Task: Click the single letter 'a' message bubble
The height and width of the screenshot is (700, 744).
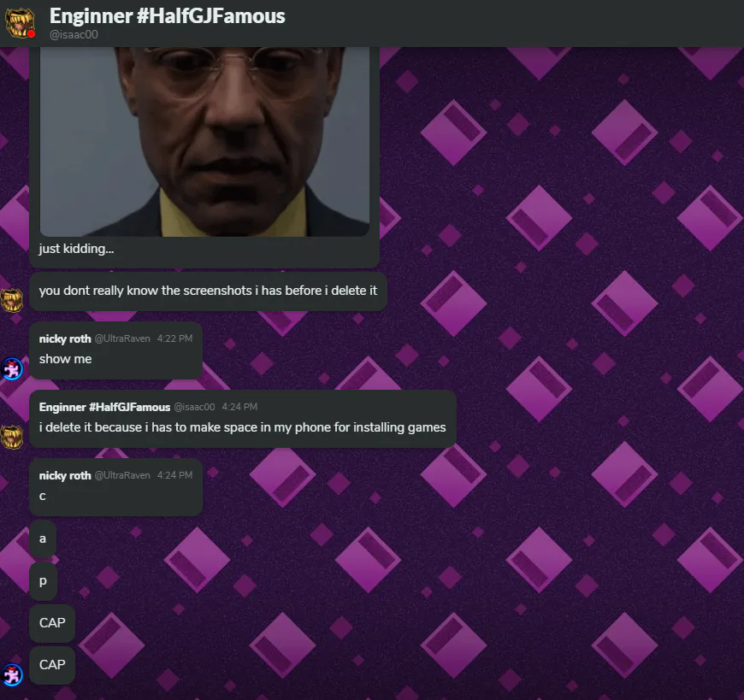Action: pos(43,538)
